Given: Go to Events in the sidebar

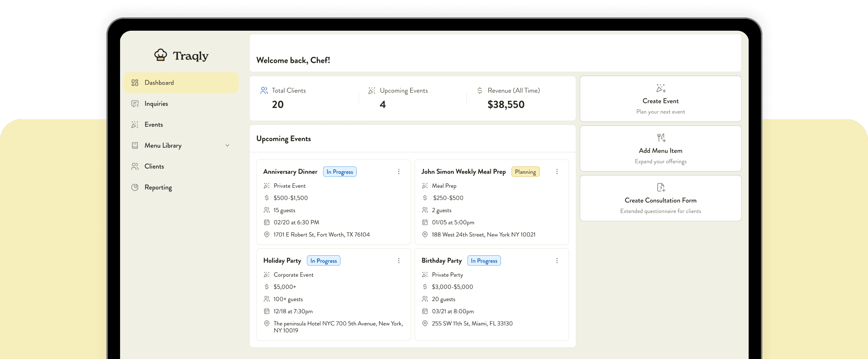Looking at the screenshot, I should pos(154,125).
